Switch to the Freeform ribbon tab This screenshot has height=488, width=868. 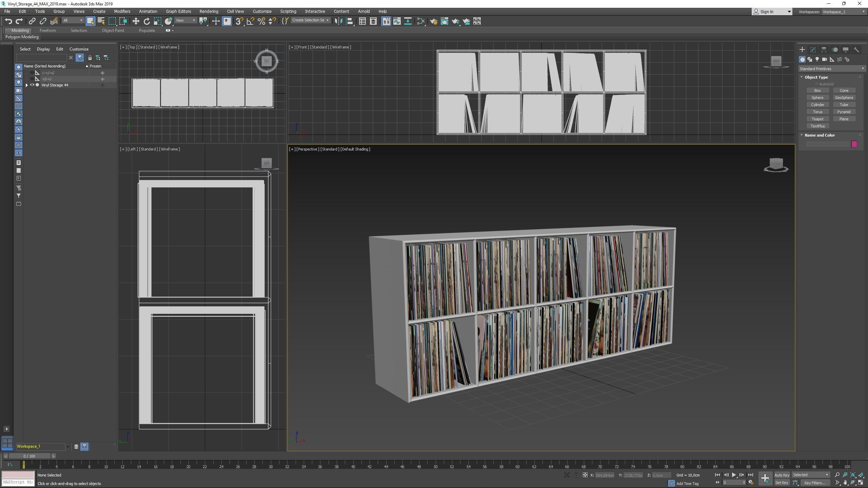coord(47,30)
